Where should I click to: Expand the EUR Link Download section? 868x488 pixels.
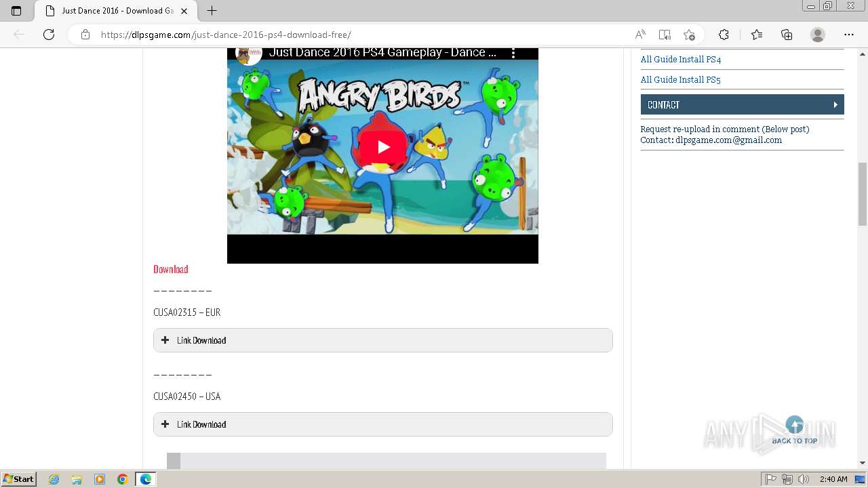click(x=383, y=340)
